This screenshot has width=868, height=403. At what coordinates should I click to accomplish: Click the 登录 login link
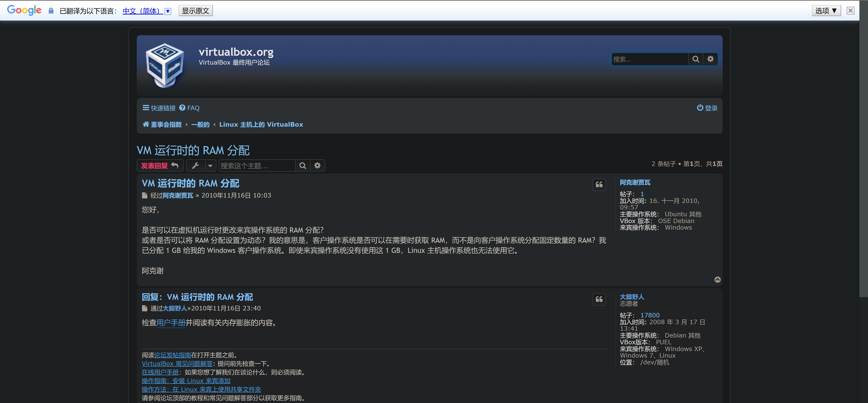click(x=707, y=108)
